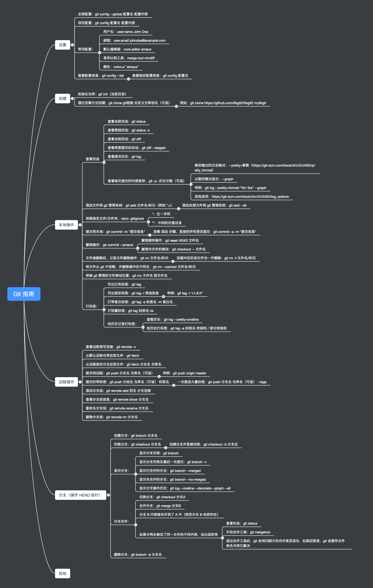The height and width of the screenshot is (588, 373).
Task: Select the 设置 topic node
Action: 63,45
